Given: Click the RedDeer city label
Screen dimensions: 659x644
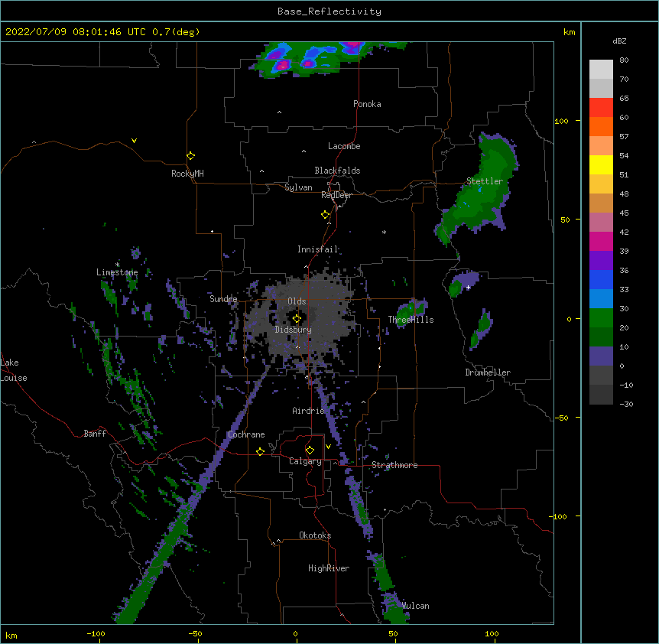Looking at the screenshot, I should click(336, 195).
